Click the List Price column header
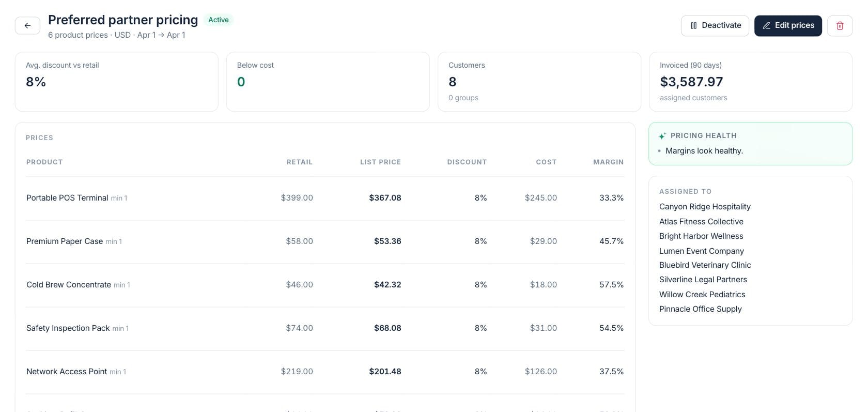 [380, 162]
